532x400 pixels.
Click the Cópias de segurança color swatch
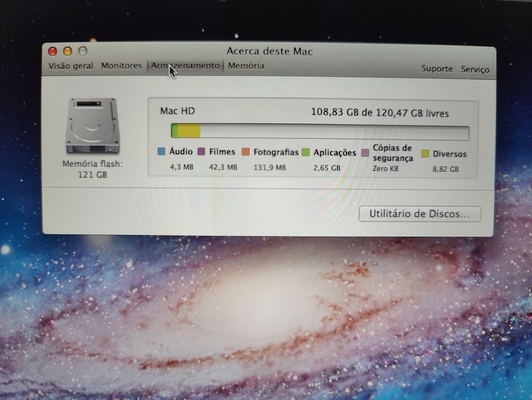(365, 153)
